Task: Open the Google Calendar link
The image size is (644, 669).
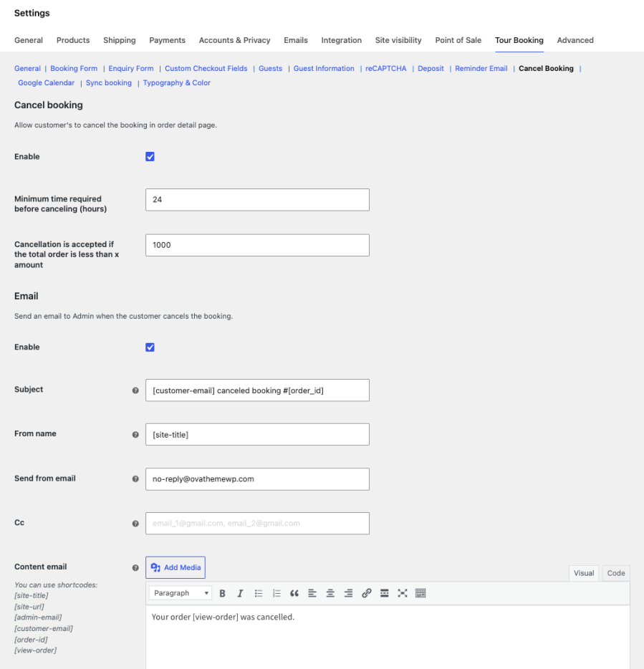Action: pos(46,83)
